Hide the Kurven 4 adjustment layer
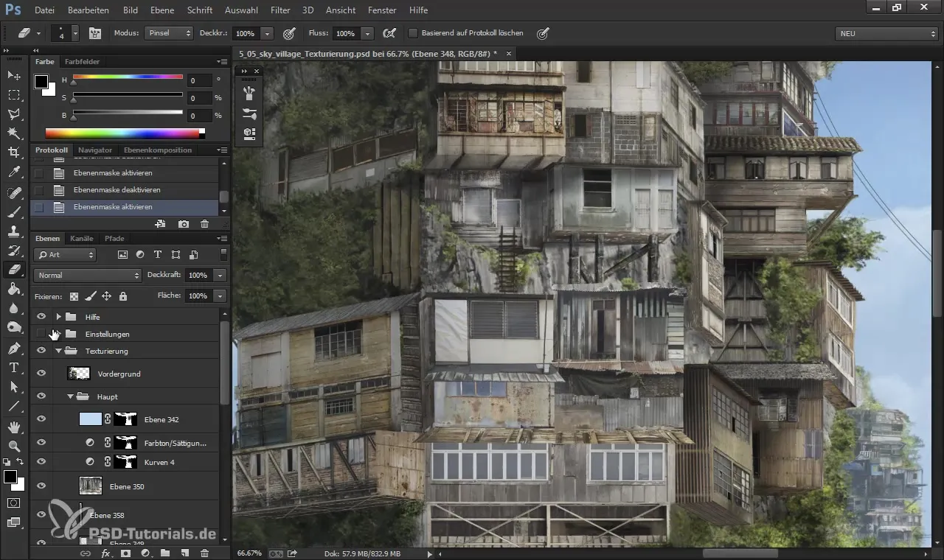The image size is (944, 560). (41, 462)
